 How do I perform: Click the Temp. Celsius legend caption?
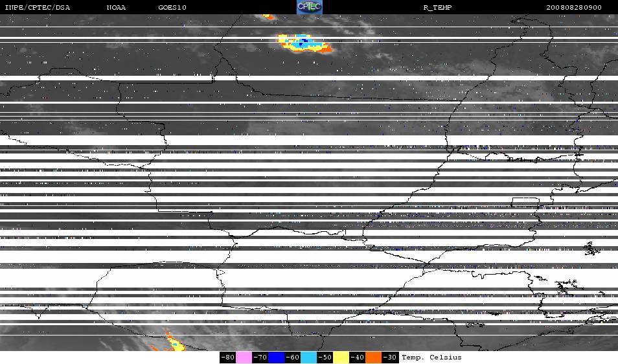click(x=431, y=358)
